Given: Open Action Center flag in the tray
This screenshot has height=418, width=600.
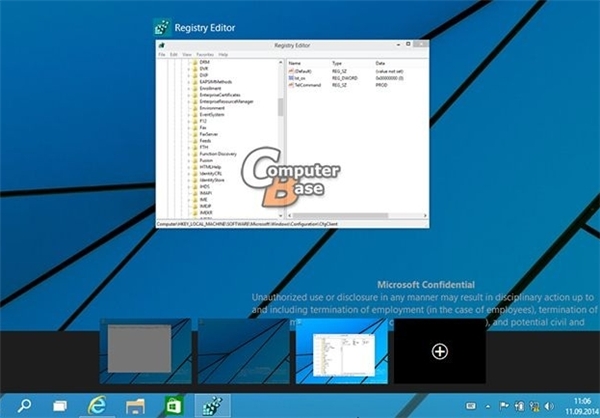Looking at the screenshot, I should point(504,406).
